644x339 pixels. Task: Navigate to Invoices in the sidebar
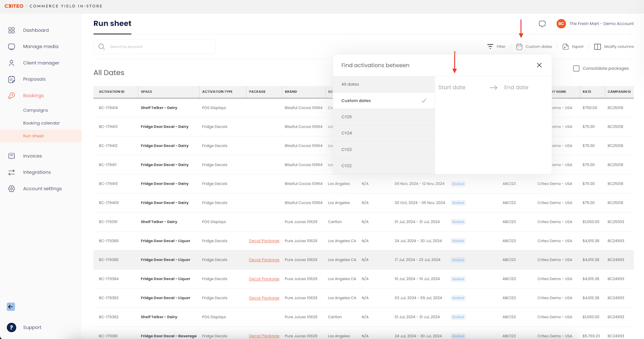pyautogui.click(x=32, y=156)
